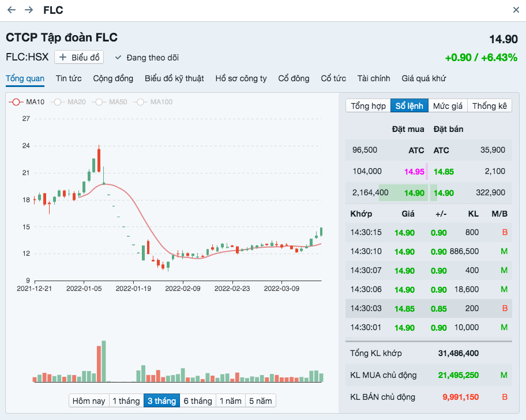The image size is (526, 420).
Task: Open the Cổ tức tab
Action: coord(333,78)
